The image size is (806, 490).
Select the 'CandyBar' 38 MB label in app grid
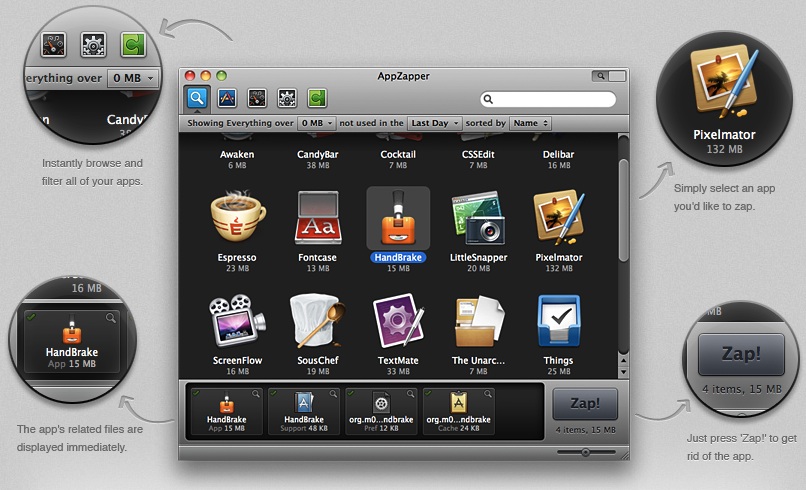pos(318,154)
